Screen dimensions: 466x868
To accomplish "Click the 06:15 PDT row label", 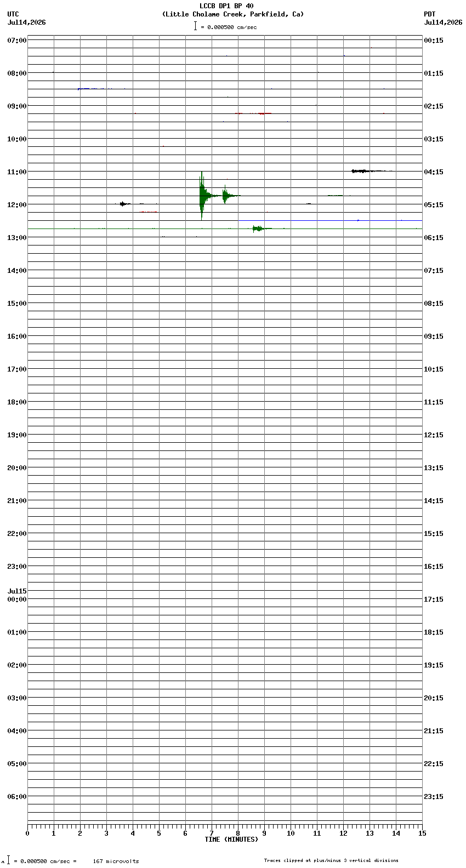I will (434, 238).
